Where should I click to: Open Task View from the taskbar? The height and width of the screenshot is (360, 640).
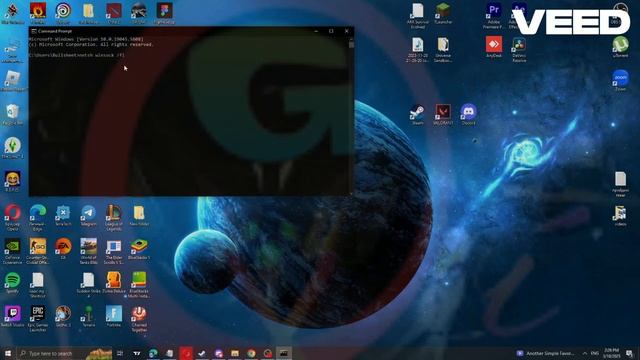[120, 353]
